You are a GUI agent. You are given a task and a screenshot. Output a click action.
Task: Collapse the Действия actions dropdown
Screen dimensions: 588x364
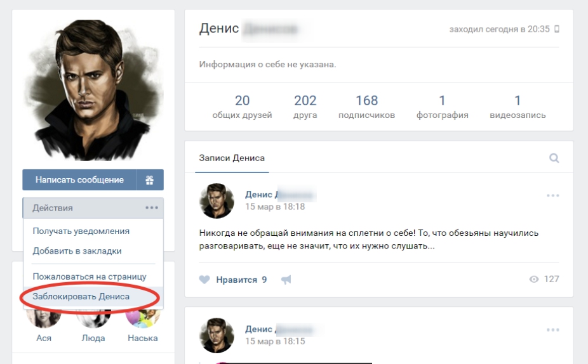click(x=93, y=208)
